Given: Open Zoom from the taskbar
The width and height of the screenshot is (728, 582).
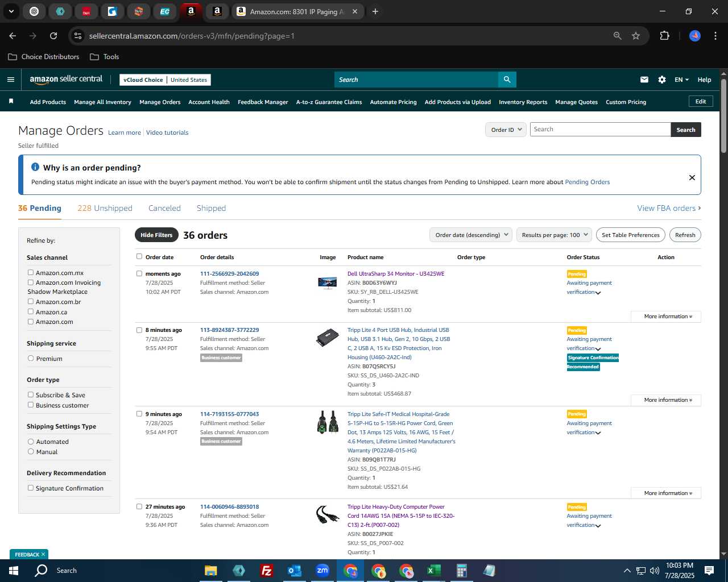Looking at the screenshot, I should click(322, 571).
